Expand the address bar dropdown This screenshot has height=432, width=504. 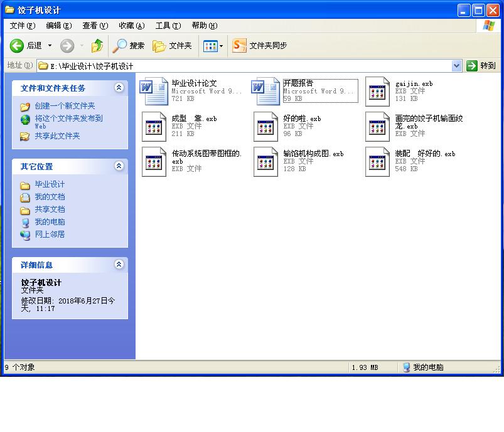456,66
